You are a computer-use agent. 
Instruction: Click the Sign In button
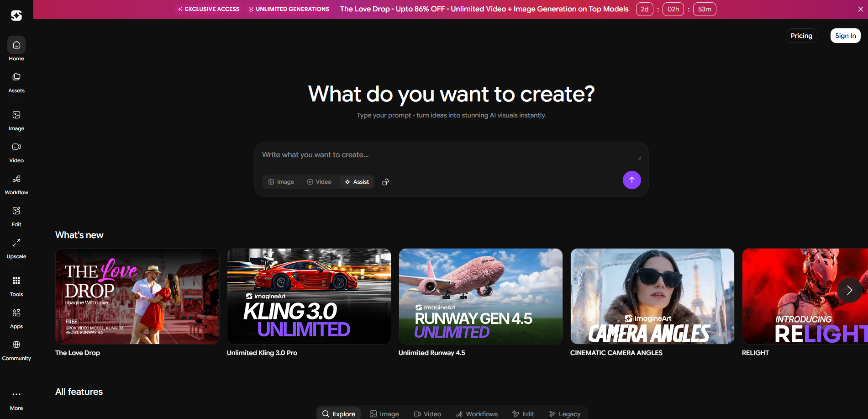tap(845, 36)
